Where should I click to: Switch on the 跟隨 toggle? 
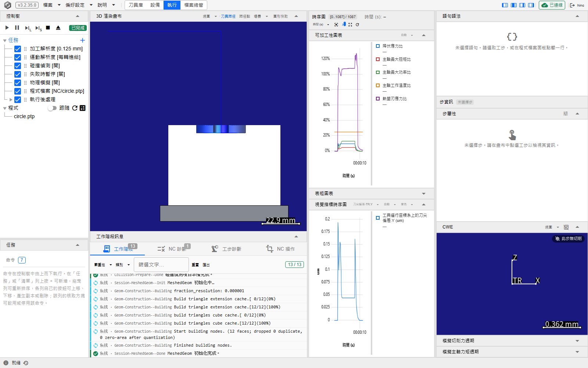[52, 108]
